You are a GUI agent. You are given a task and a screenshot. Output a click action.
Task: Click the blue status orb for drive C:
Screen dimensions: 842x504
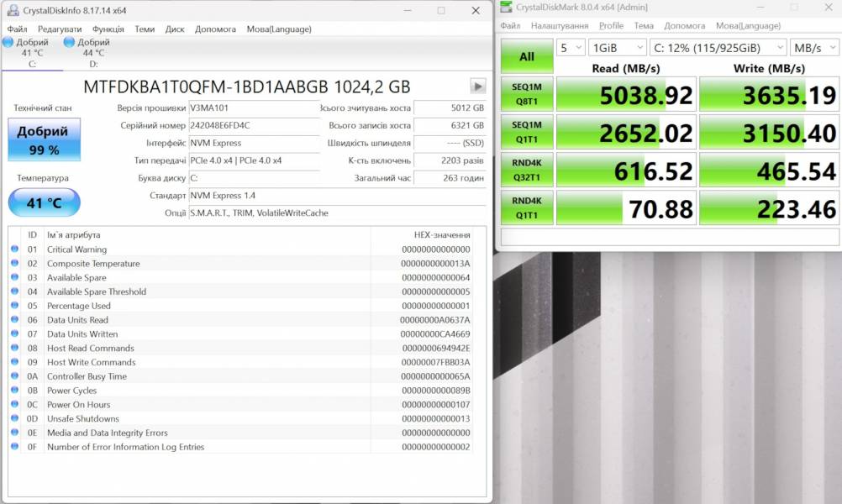pyautogui.click(x=8, y=42)
